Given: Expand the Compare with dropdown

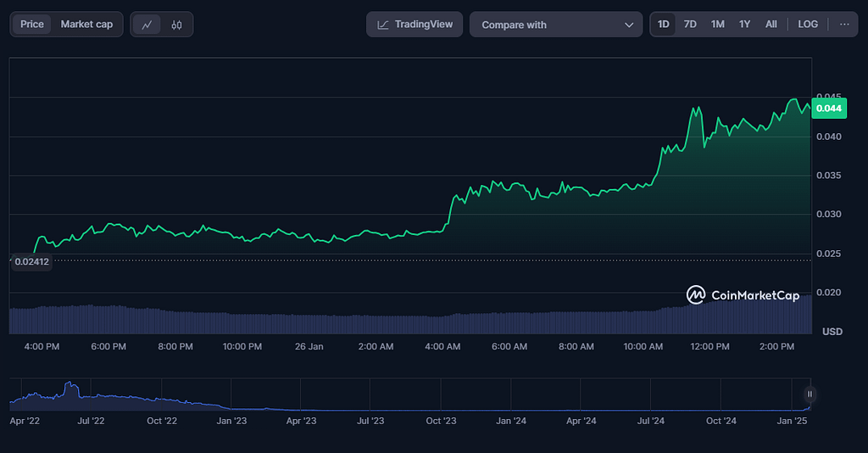Looking at the screenshot, I should pos(556,25).
